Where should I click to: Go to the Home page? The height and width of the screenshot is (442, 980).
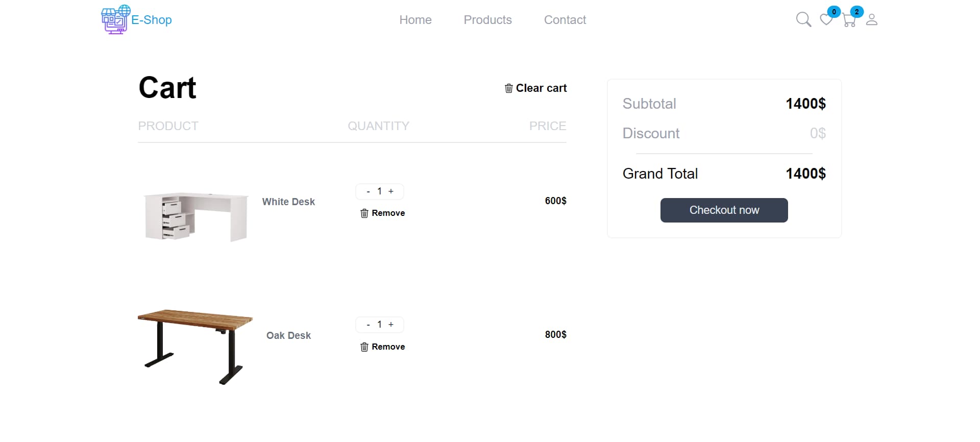(415, 20)
